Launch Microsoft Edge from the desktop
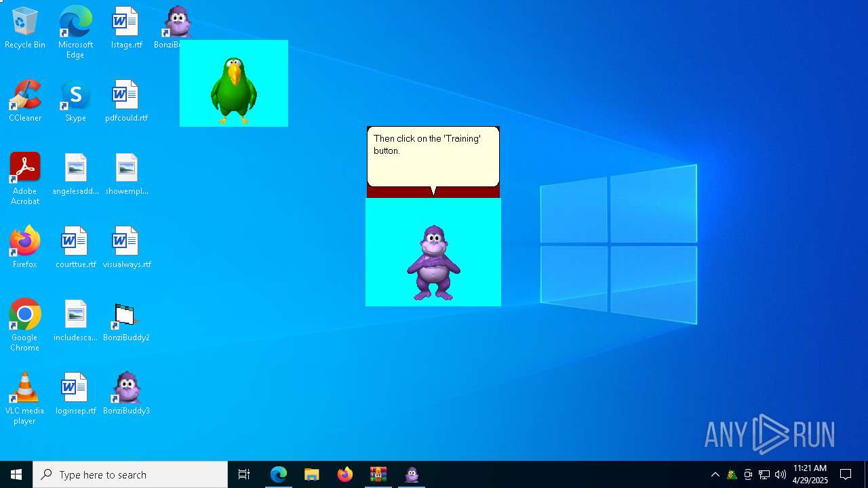 [x=75, y=33]
